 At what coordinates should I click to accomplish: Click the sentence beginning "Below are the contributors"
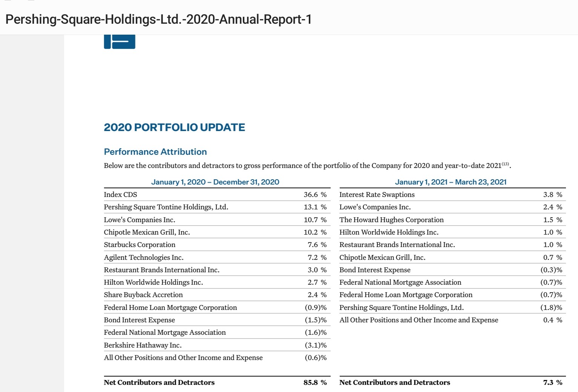[x=307, y=165]
